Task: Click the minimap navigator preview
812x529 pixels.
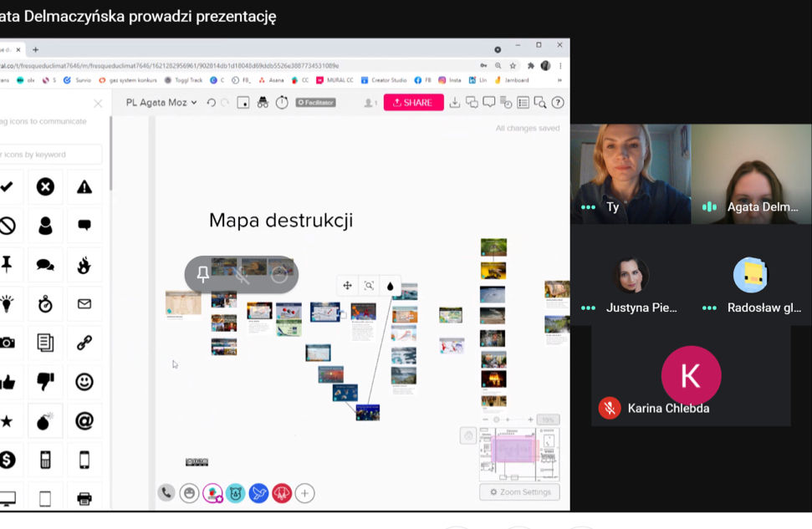Action: [x=519, y=454]
